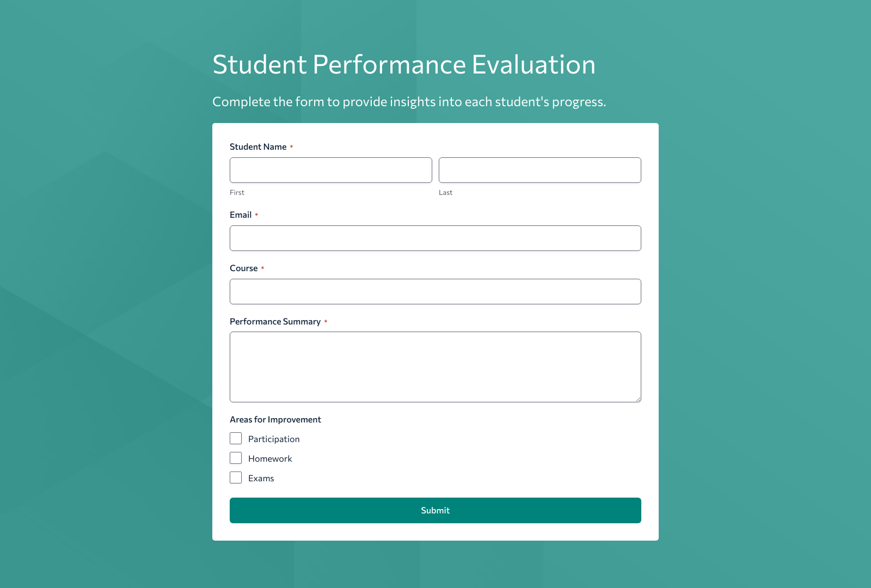Check the Participation checkbox
Viewport: 871px width, 588px height.
[x=235, y=438]
